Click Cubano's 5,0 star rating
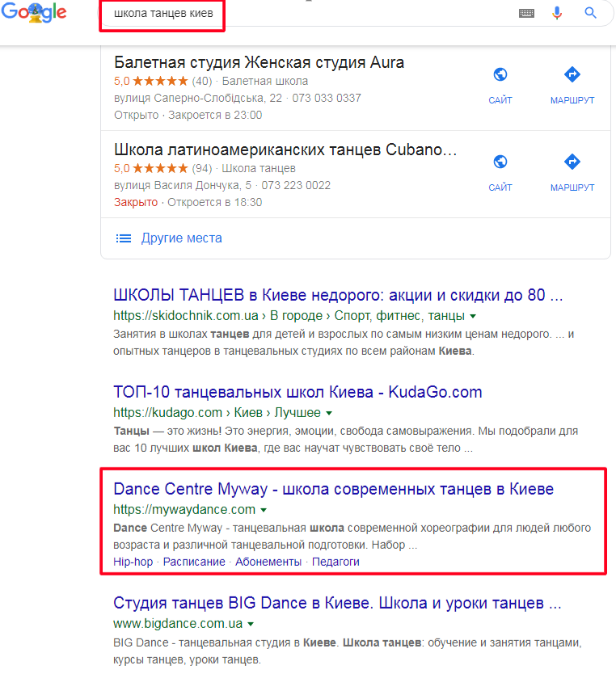The width and height of the screenshot is (616, 674). tap(151, 168)
